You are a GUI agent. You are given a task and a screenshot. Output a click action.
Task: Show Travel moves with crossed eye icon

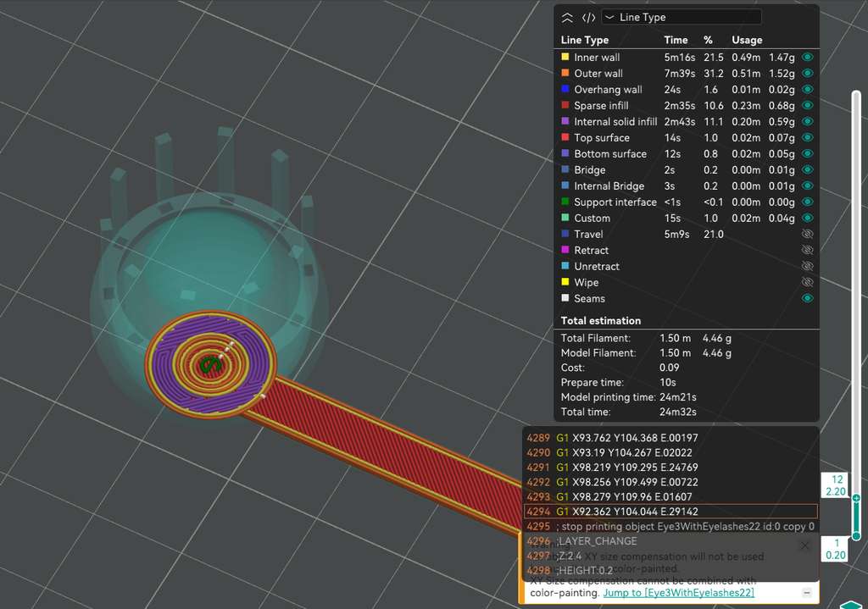(807, 234)
